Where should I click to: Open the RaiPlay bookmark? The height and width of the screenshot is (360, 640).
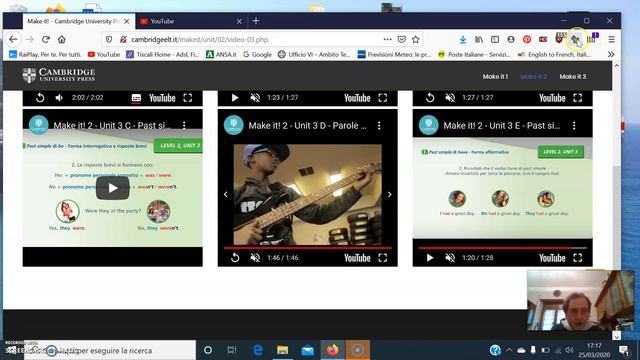(45, 54)
